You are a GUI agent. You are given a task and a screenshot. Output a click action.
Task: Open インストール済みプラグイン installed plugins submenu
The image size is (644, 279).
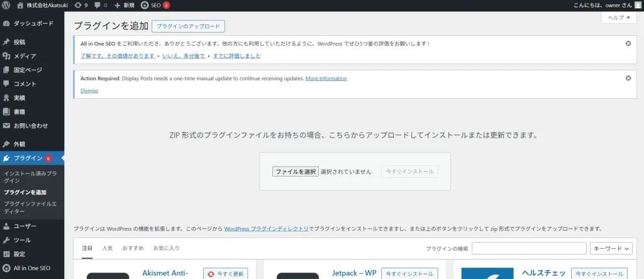point(30,176)
